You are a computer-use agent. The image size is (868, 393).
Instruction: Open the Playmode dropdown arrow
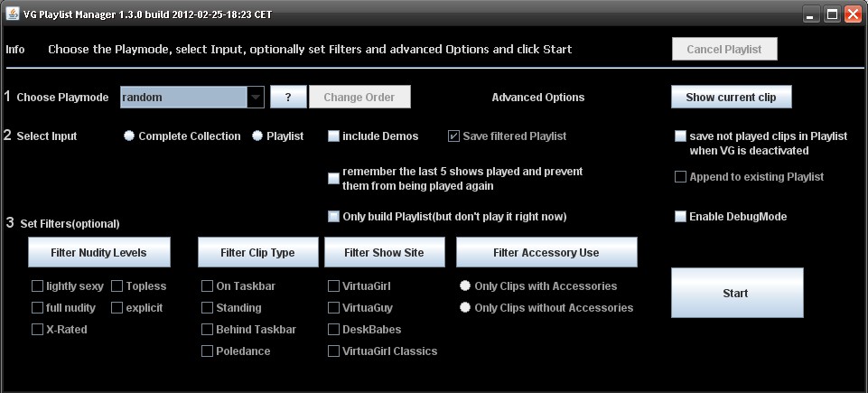pos(256,98)
